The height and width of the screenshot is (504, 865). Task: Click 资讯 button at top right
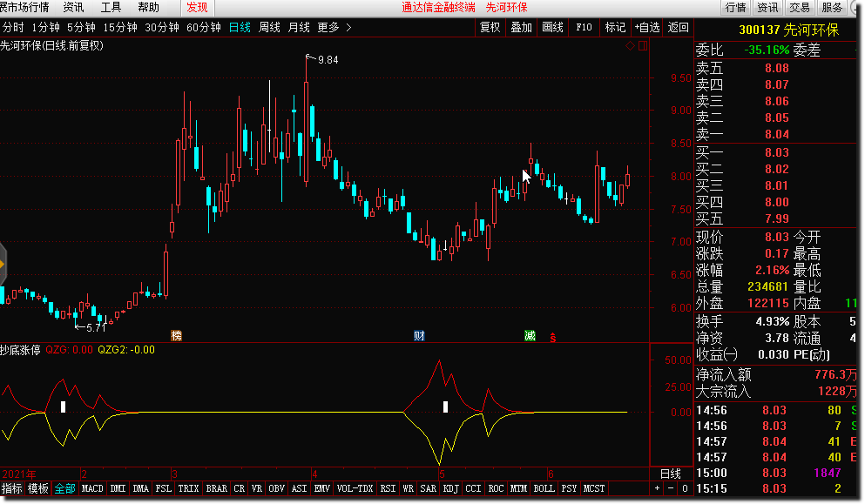pyautogui.click(x=767, y=8)
